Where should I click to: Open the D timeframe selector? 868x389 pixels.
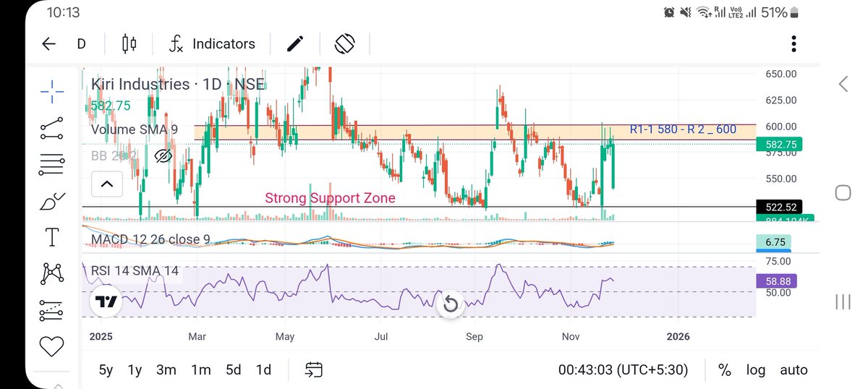click(x=81, y=44)
